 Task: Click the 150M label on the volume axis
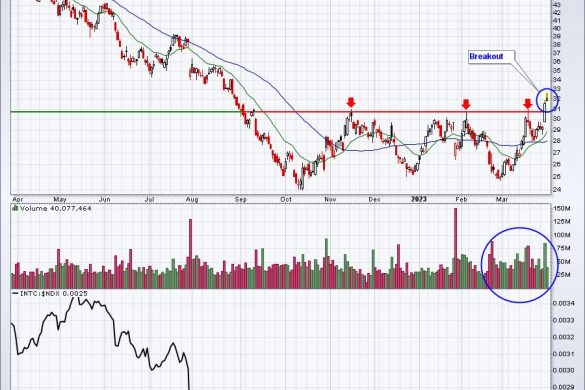(x=561, y=209)
